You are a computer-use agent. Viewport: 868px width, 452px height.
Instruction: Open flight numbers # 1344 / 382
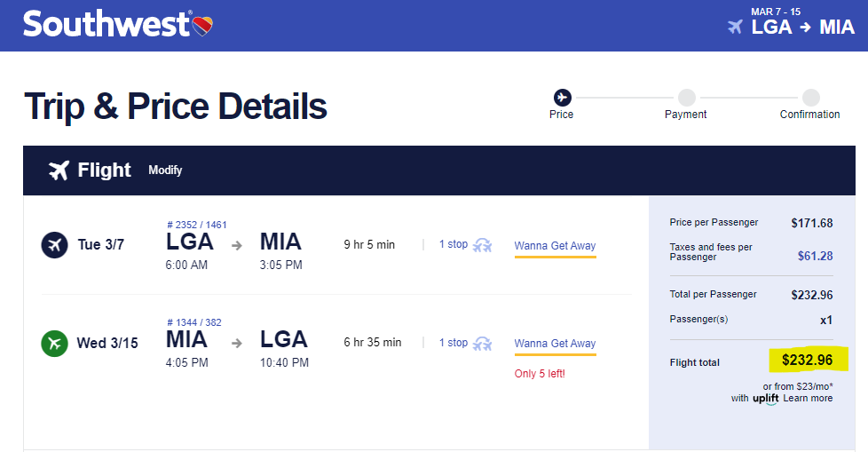point(193,322)
